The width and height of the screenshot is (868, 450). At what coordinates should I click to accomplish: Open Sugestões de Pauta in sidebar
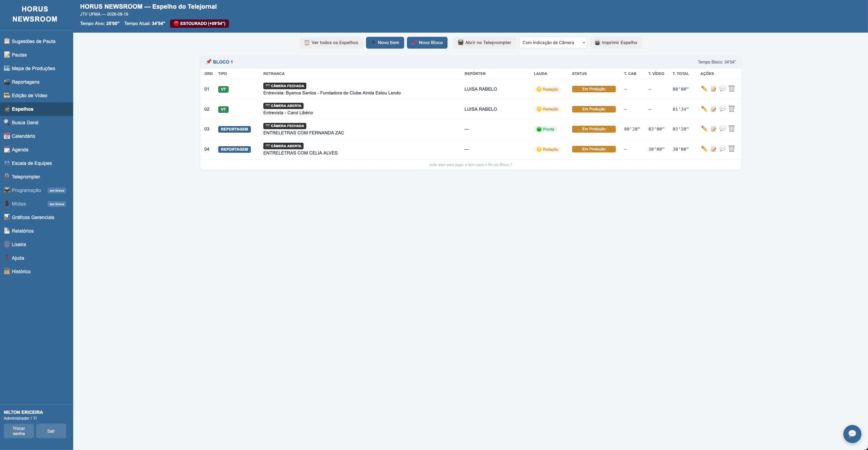click(36, 41)
